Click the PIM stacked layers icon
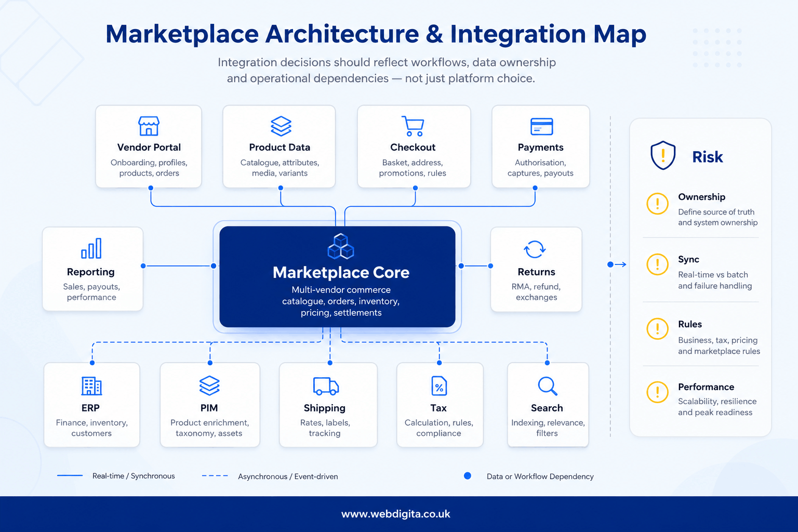 pos(209,385)
